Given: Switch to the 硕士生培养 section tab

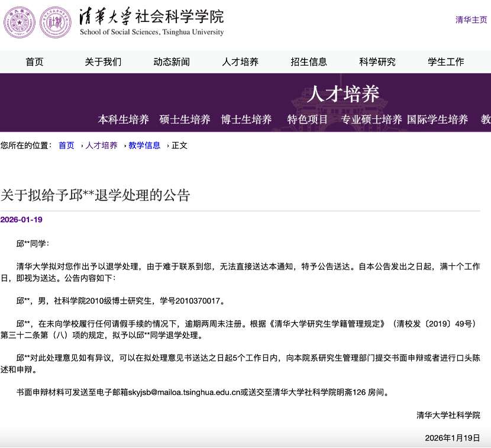Looking at the screenshot, I should [184, 119].
